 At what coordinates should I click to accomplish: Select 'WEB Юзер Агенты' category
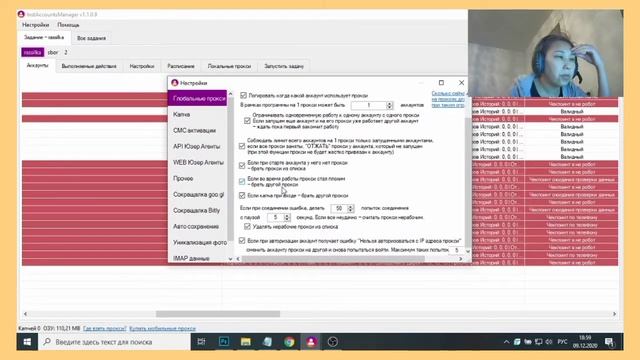click(x=198, y=162)
